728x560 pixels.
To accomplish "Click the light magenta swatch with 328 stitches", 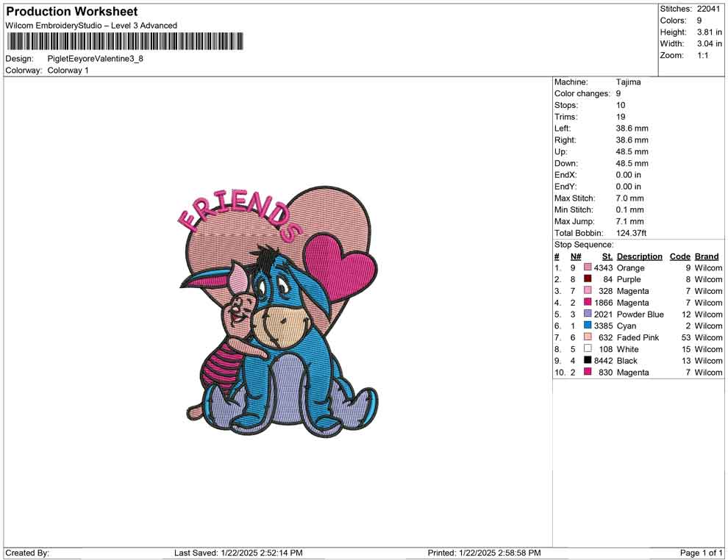I will click(x=588, y=290).
